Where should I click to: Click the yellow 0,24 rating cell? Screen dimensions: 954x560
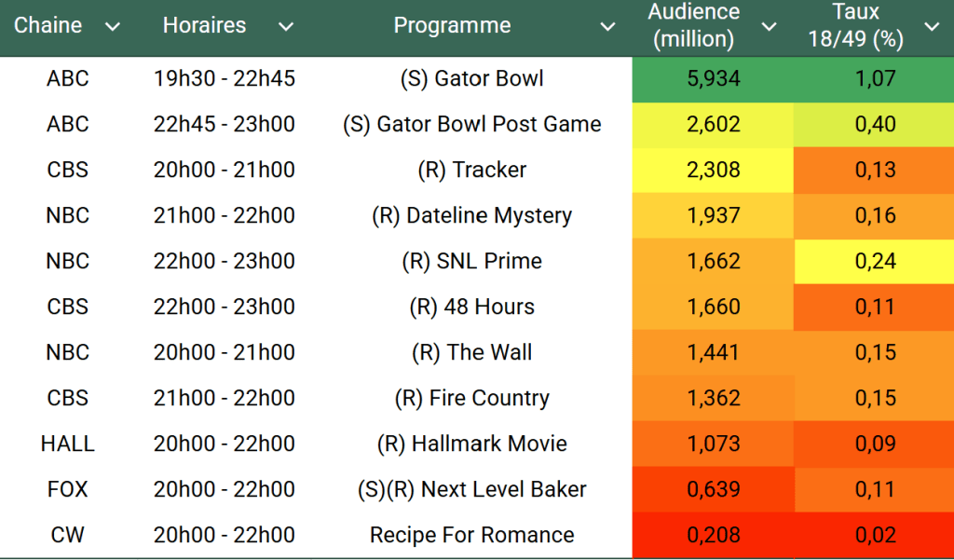tap(875, 261)
